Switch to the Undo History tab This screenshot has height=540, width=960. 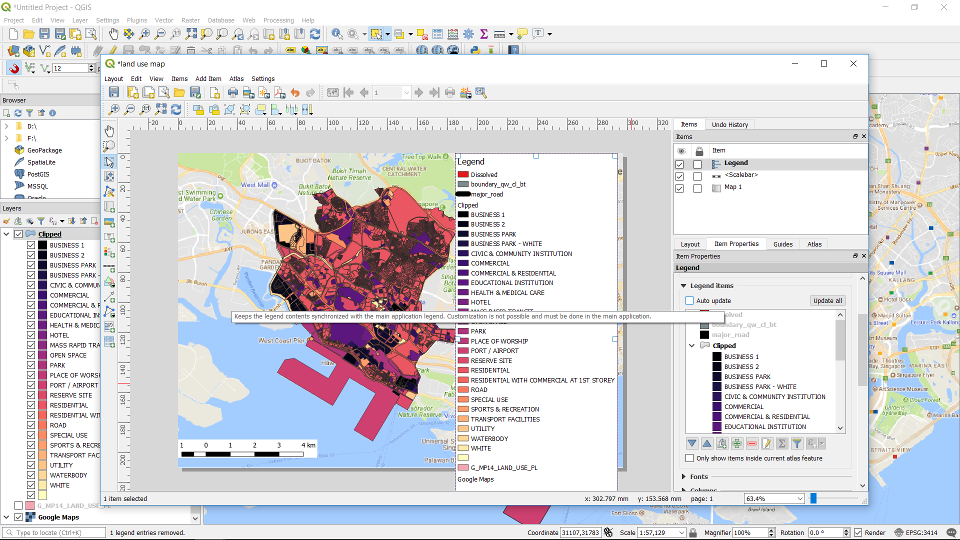729,125
